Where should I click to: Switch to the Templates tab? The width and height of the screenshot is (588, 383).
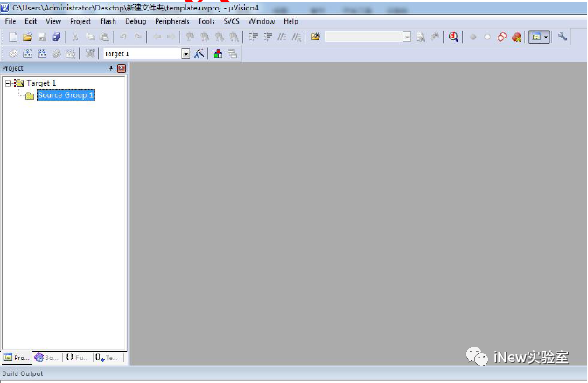click(x=108, y=358)
